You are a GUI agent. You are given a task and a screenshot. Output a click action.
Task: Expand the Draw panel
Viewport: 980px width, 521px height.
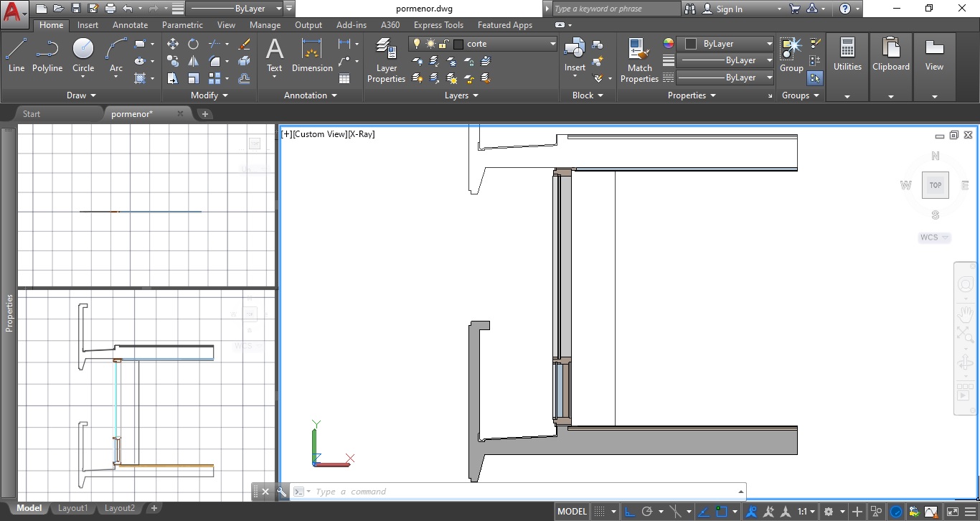click(x=81, y=95)
